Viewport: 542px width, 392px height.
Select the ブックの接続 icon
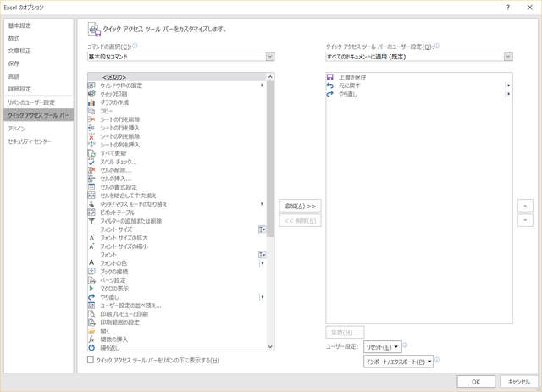click(91, 272)
